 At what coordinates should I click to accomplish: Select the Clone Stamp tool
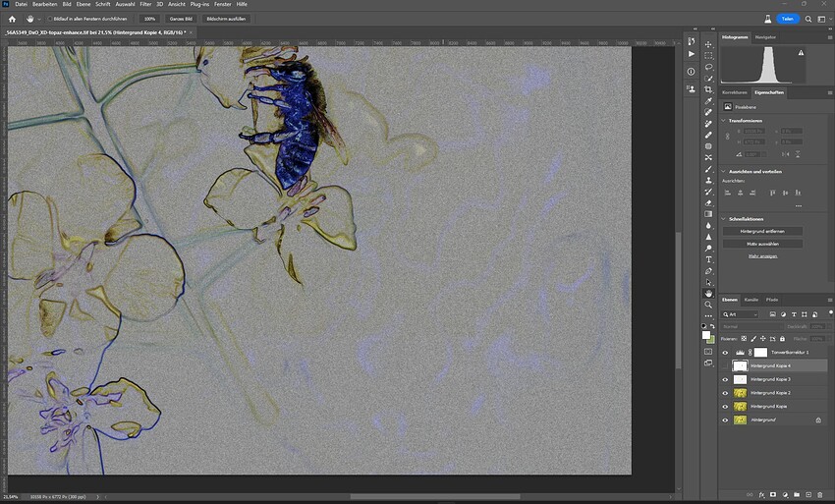(x=708, y=180)
